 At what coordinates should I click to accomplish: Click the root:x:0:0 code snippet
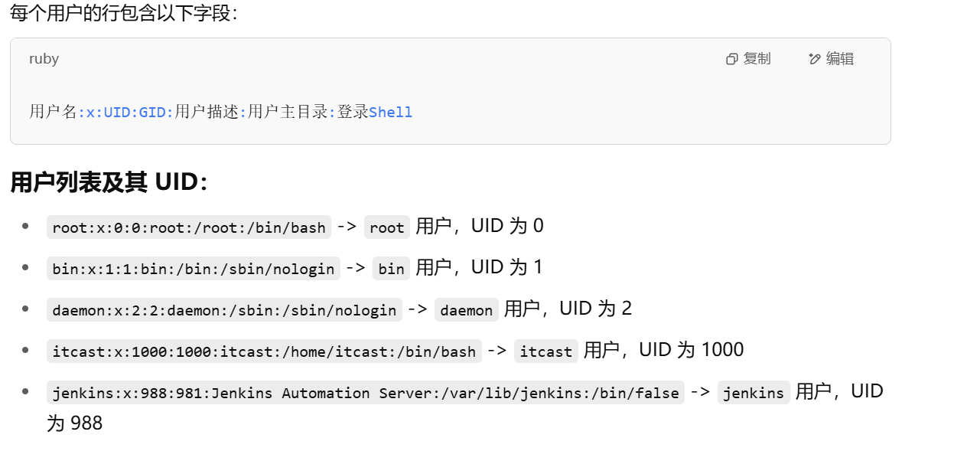coord(186,227)
